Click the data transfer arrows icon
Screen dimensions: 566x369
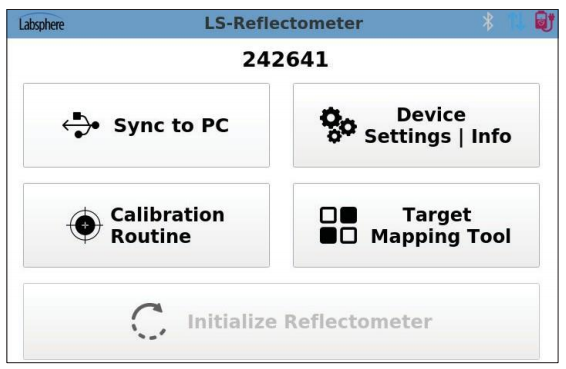[516, 22]
